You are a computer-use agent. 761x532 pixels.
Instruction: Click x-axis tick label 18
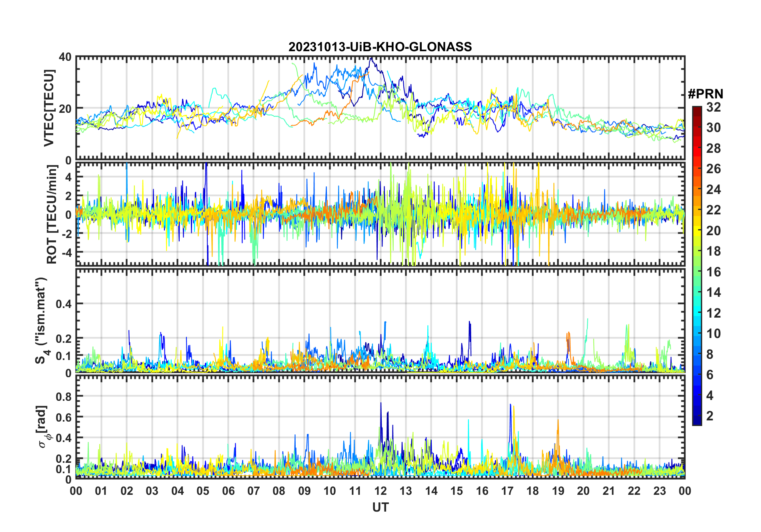click(533, 491)
